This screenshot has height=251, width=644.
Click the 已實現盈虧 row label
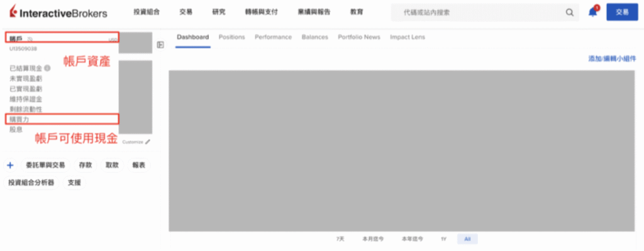(25, 89)
